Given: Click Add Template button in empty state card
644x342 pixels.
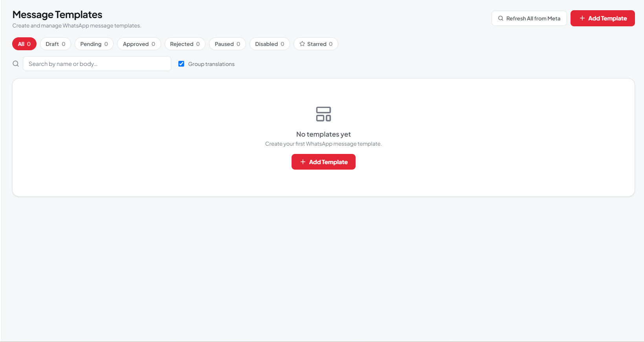Looking at the screenshot, I should (x=323, y=162).
